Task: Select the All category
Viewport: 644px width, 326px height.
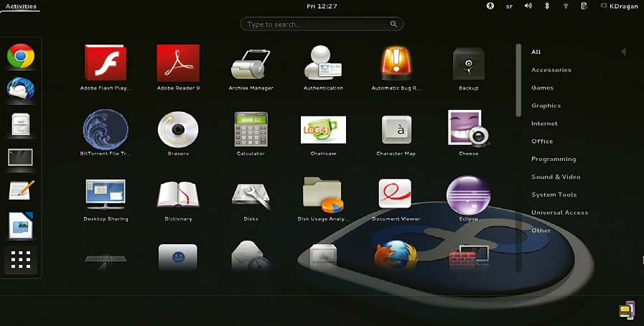Action: [x=536, y=52]
